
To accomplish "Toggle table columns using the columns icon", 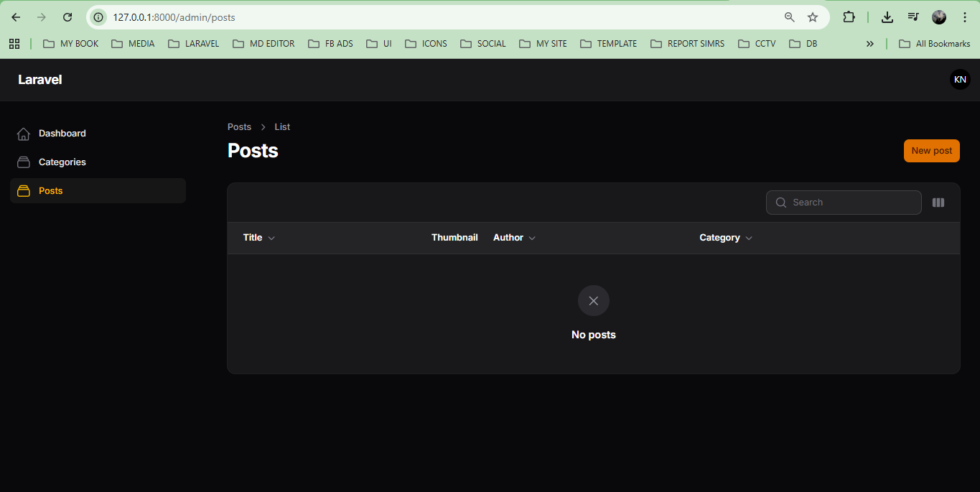I will [938, 203].
